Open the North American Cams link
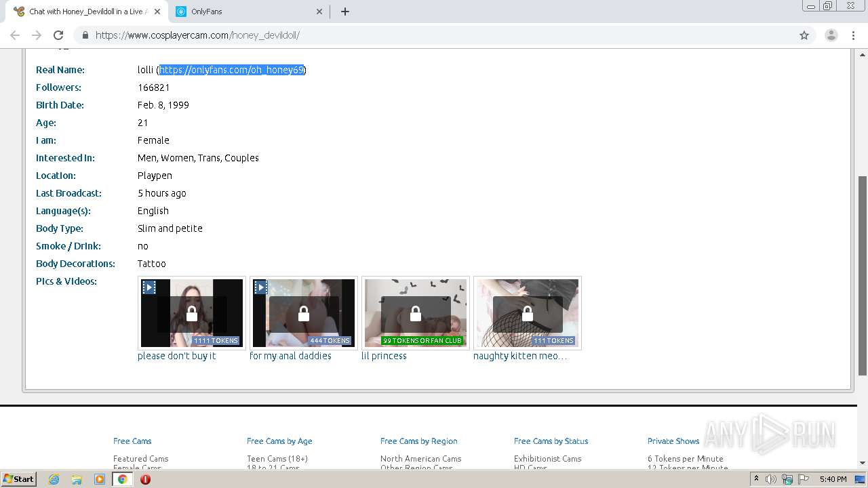Viewport: 868px width, 488px height. 420,459
